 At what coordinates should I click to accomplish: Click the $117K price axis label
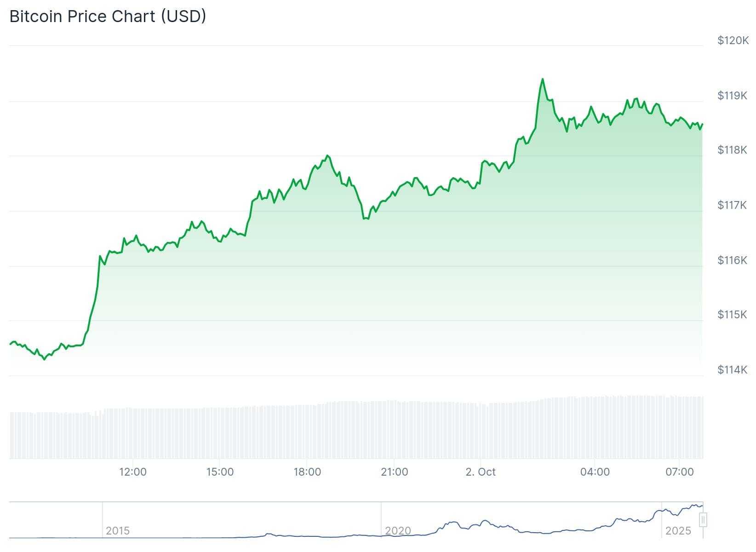click(x=732, y=205)
